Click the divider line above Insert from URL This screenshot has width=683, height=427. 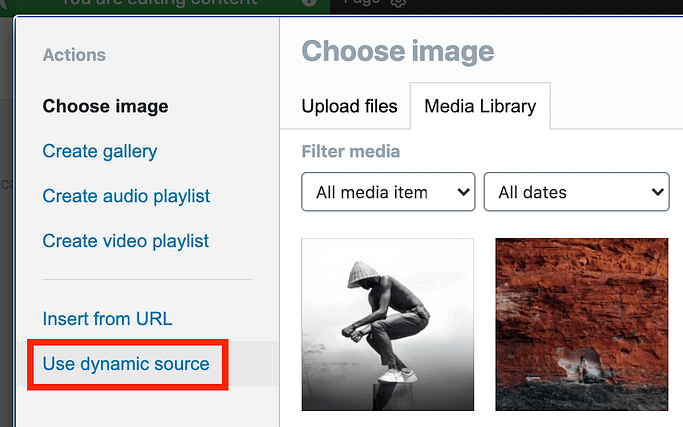pos(147,280)
